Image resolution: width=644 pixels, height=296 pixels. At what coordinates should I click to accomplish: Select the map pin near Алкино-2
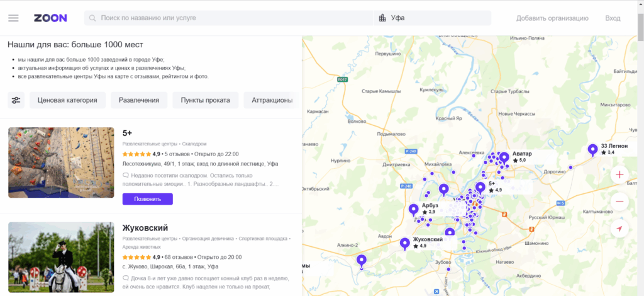point(362,261)
